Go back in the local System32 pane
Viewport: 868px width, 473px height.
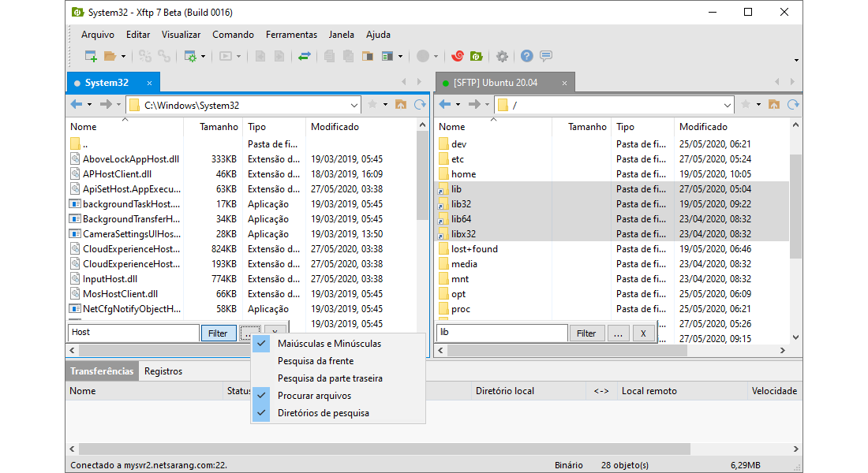tap(77, 105)
